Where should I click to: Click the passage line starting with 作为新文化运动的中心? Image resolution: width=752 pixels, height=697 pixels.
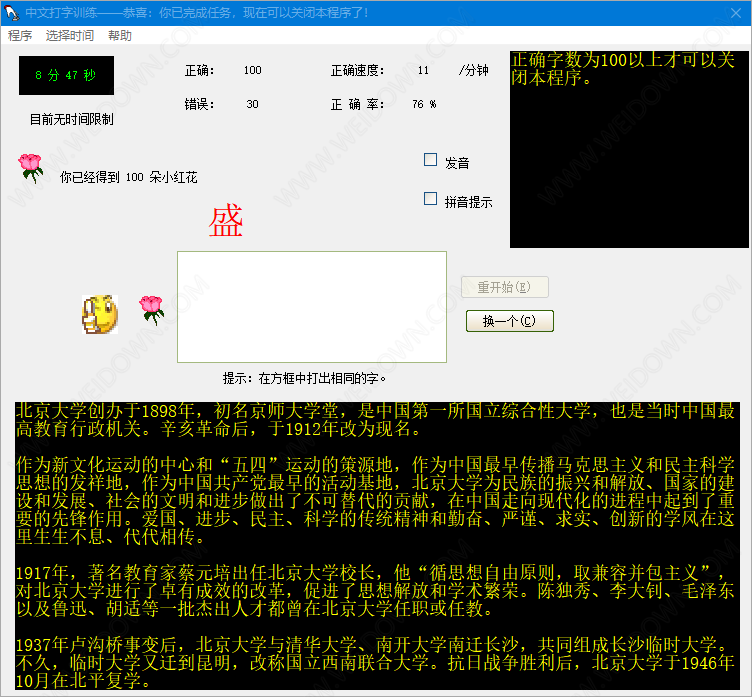pos(375,464)
